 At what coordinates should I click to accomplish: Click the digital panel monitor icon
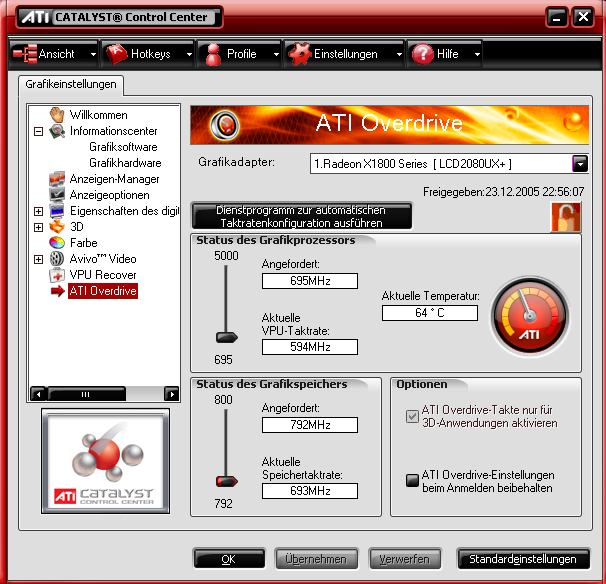point(57,211)
